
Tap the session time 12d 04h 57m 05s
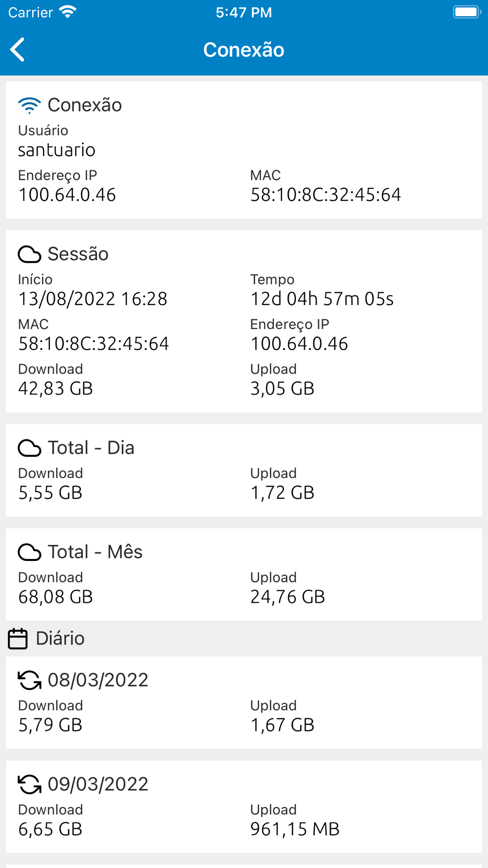click(322, 299)
